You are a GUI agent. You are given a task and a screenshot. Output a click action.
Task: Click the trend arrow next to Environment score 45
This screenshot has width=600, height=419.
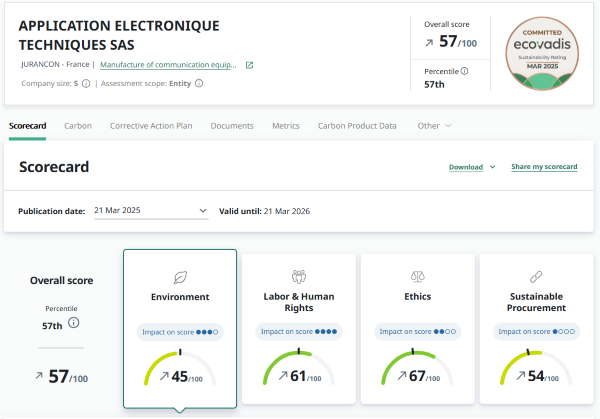click(164, 376)
